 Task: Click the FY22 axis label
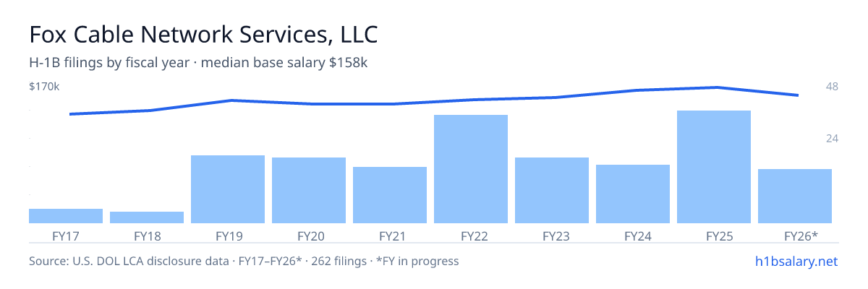471,236
